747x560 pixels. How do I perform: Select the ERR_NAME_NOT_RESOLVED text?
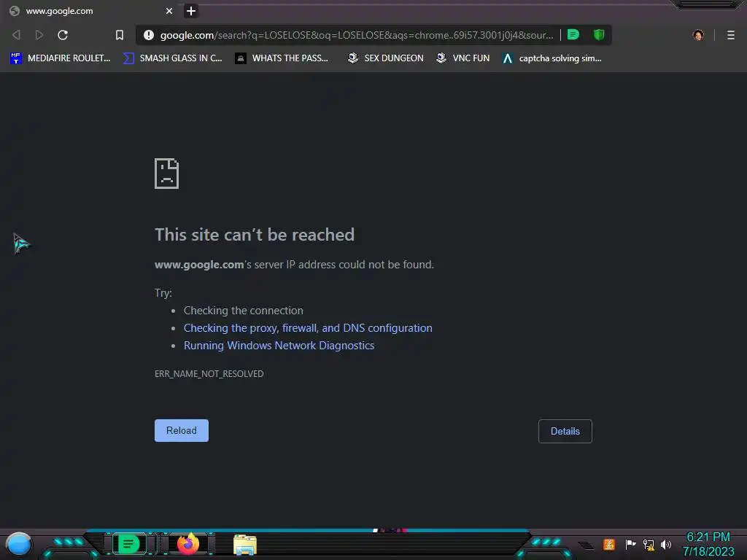click(209, 374)
